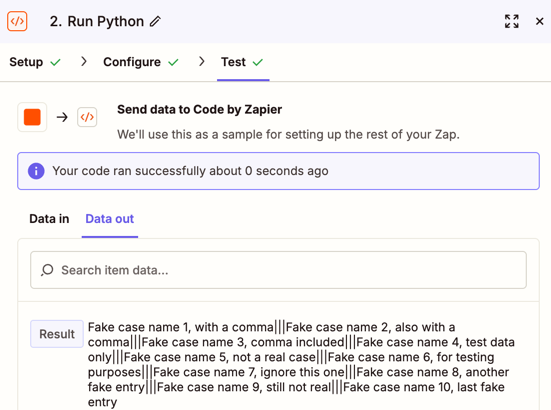The height and width of the screenshot is (410, 551).
Task: Select the Result field label
Action: click(x=57, y=334)
